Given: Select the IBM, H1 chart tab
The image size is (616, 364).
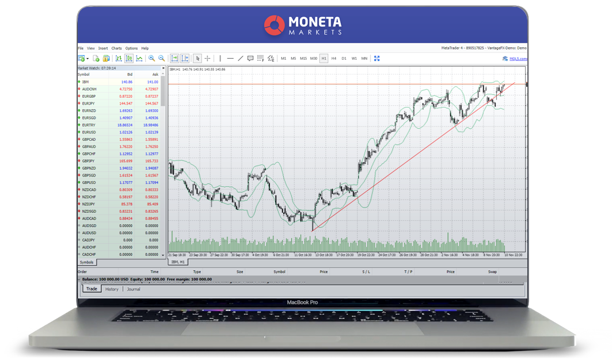Looking at the screenshot, I should pos(178,262).
